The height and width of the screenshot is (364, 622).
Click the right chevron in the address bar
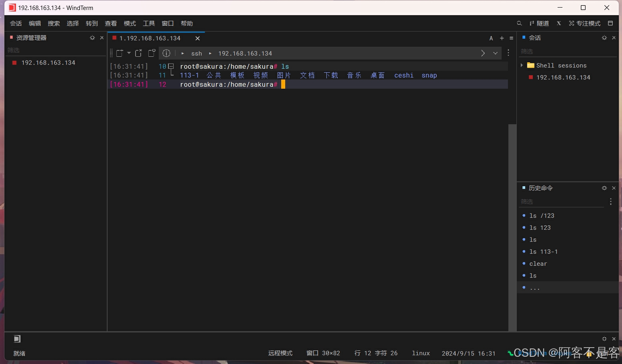click(483, 53)
